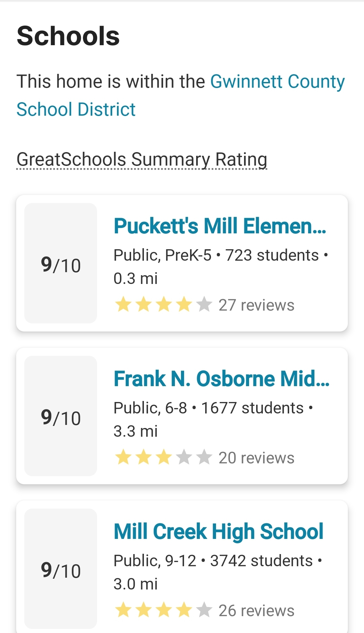364x633 pixels.
Task: Open Puckett's Mill Elementary school link
Action: tap(220, 226)
